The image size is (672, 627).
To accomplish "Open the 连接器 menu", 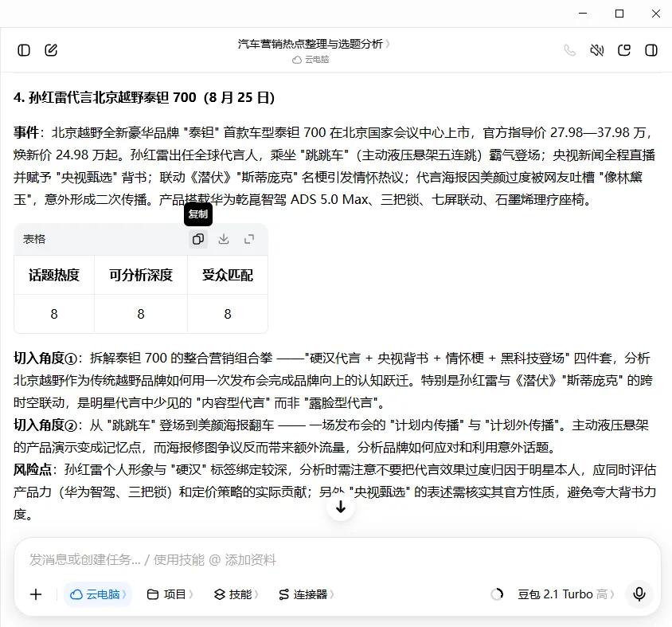I will 306,594.
